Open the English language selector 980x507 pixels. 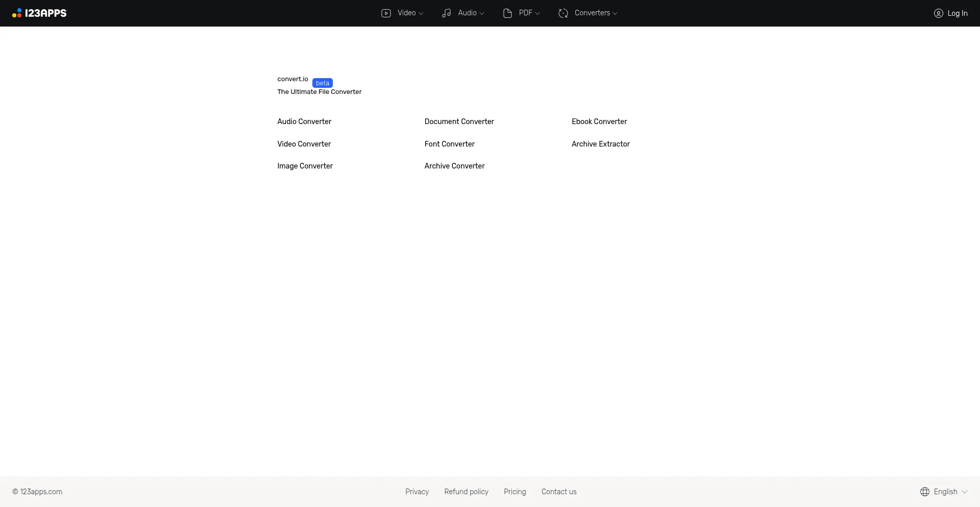click(946, 492)
